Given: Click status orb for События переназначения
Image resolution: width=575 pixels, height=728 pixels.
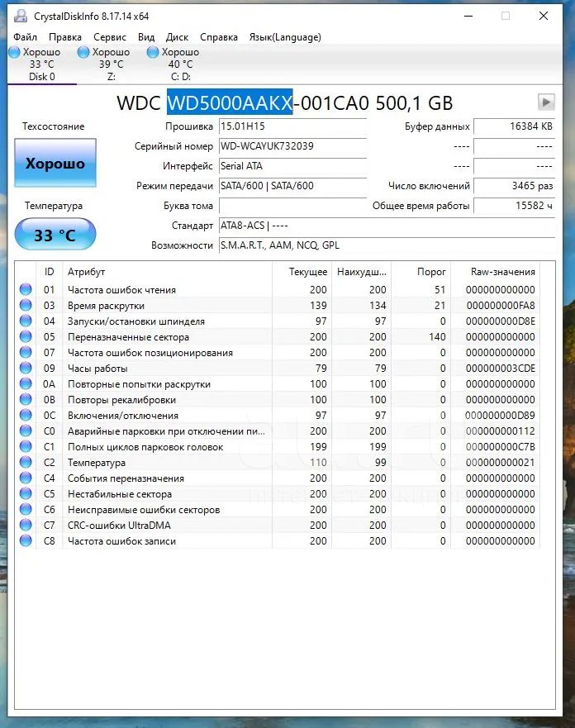Looking at the screenshot, I should [26, 478].
